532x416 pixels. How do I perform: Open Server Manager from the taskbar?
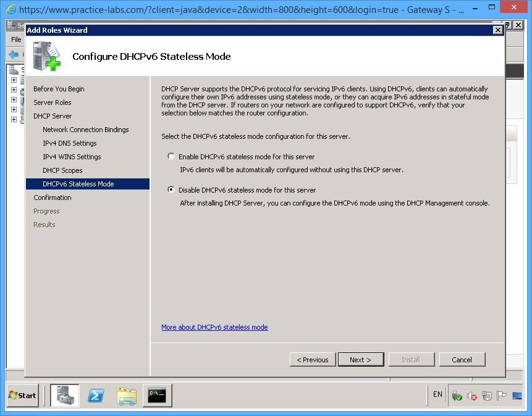[x=64, y=395]
